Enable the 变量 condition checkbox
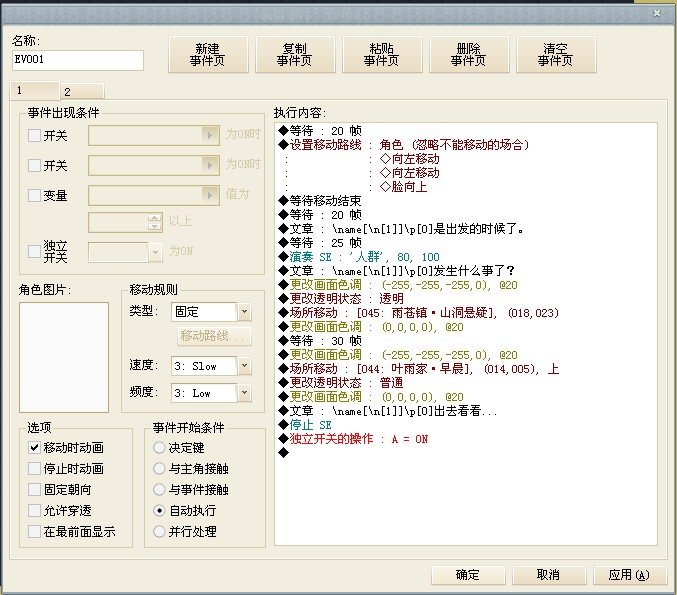Screen dimensions: 677x595 point(34,195)
